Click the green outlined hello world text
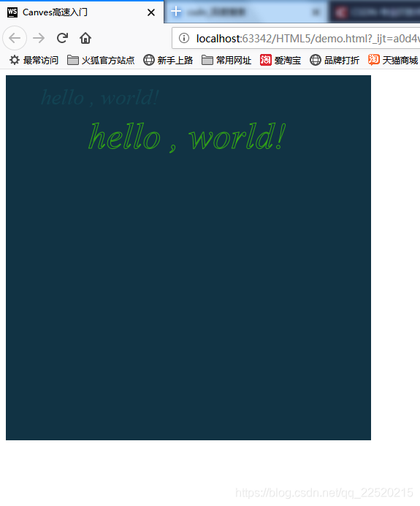 pos(187,137)
